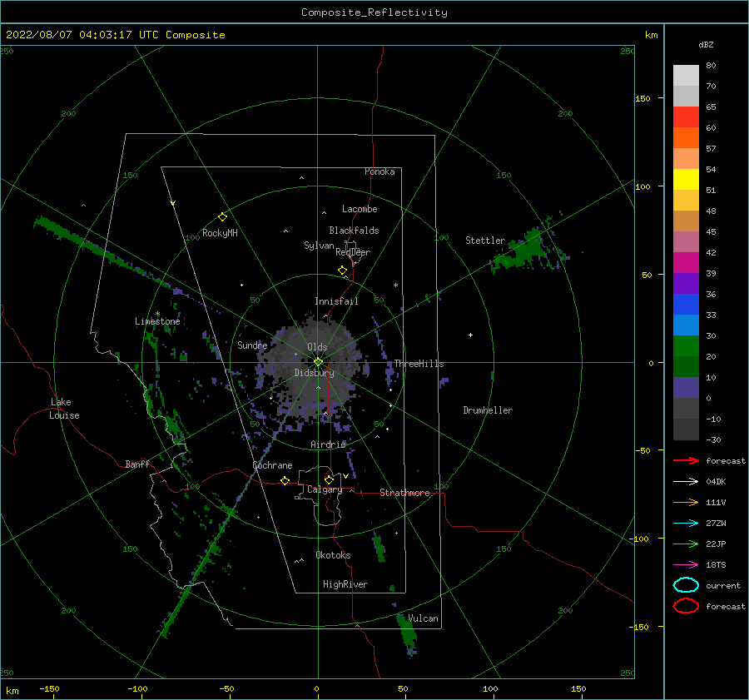Select the yellow diamond marker above Calgary
749x700 pixels.
pos(329,479)
